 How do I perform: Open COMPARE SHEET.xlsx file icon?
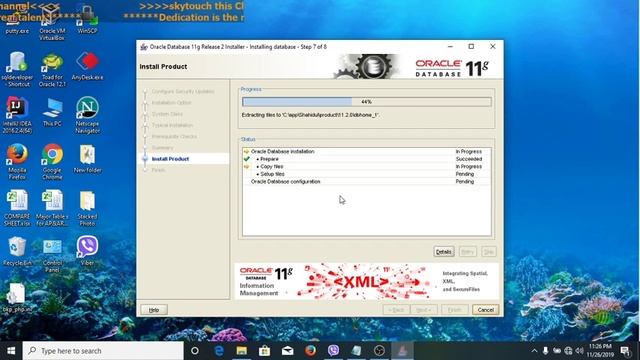pyautogui.click(x=17, y=208)
